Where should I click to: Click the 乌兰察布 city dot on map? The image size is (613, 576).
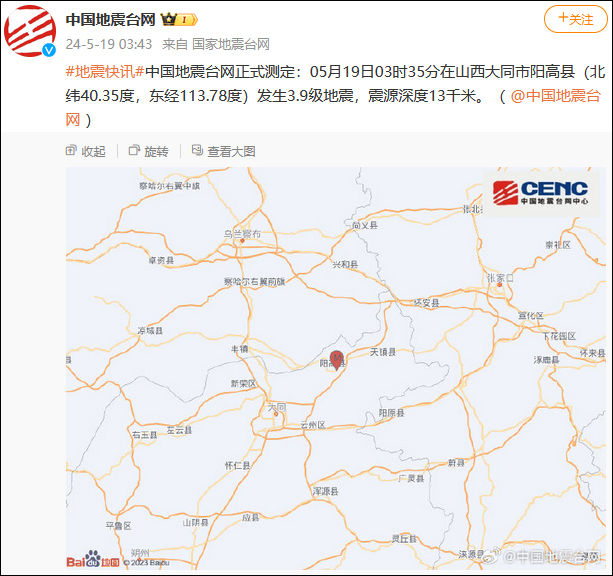click(242, 241)
